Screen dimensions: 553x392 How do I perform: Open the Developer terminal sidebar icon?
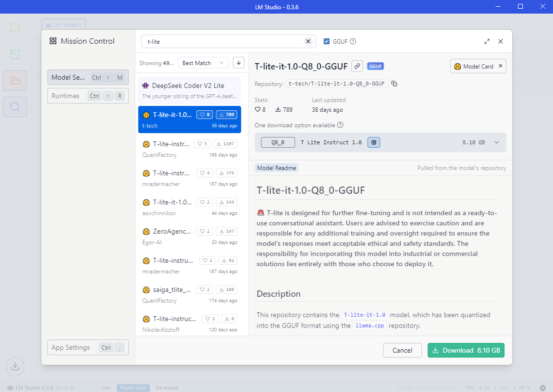(x=15, y=54)
